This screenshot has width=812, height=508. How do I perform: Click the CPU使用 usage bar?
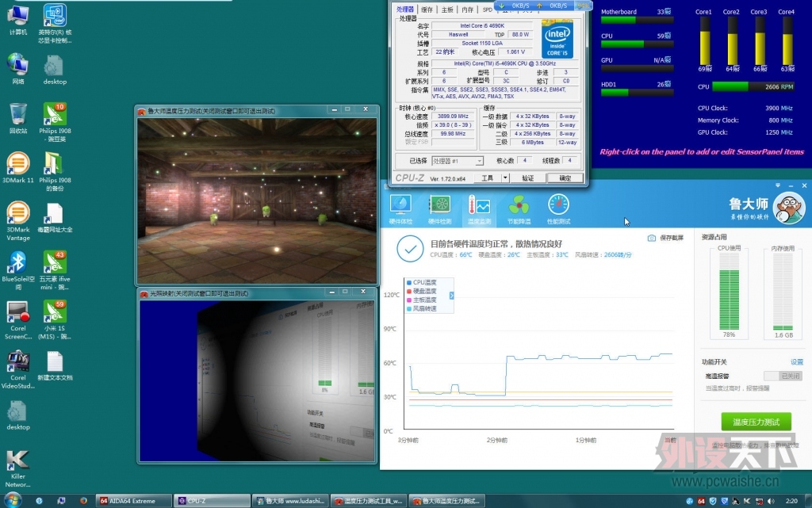click(x=730, y=292)
